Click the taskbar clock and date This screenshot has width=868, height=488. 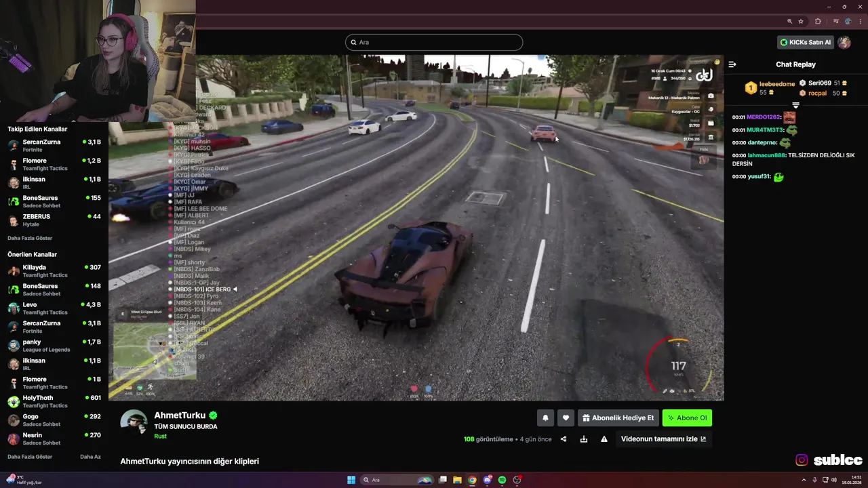point(852,480)
